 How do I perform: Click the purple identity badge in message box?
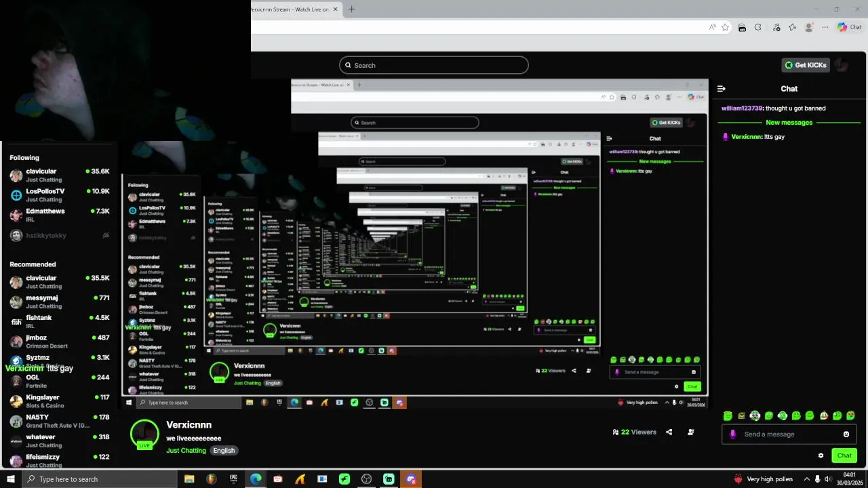coord(732,434)
